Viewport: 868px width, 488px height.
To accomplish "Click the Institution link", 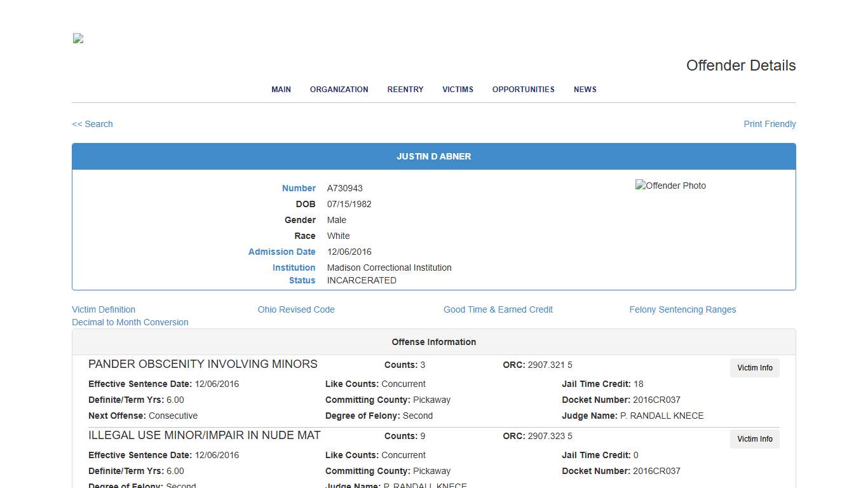I will [294, 268].
